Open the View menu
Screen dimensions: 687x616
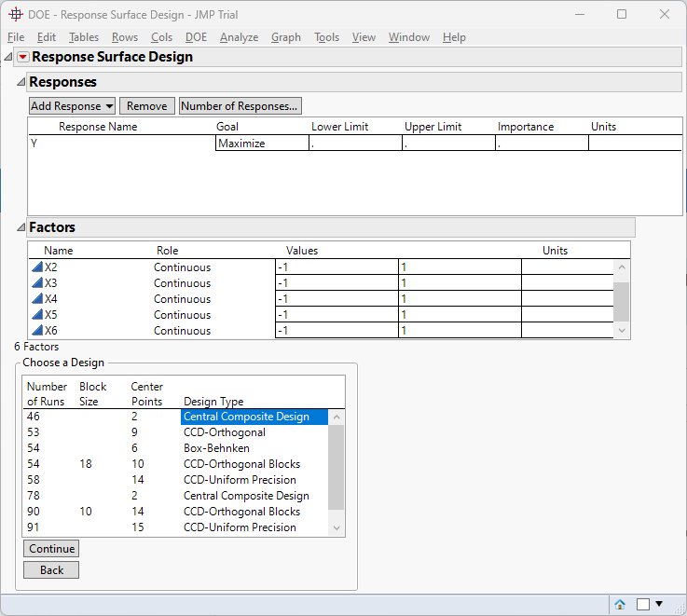point(364,37)
